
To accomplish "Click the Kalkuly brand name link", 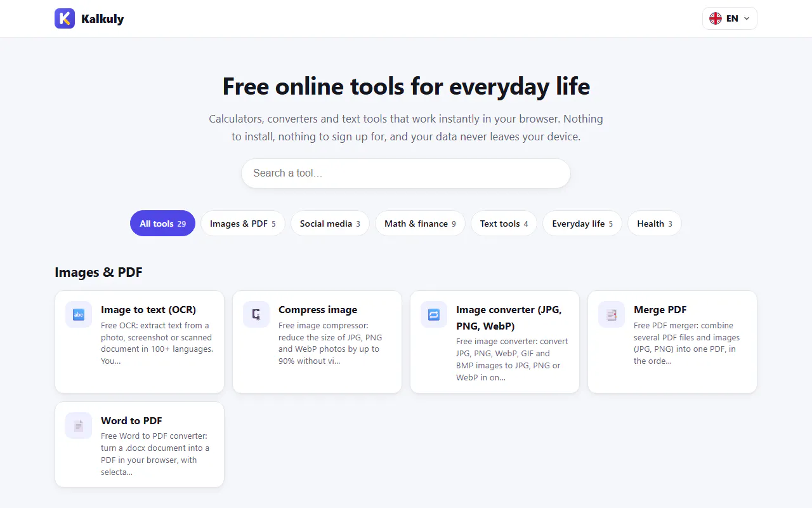I will (x=102, y=19).
